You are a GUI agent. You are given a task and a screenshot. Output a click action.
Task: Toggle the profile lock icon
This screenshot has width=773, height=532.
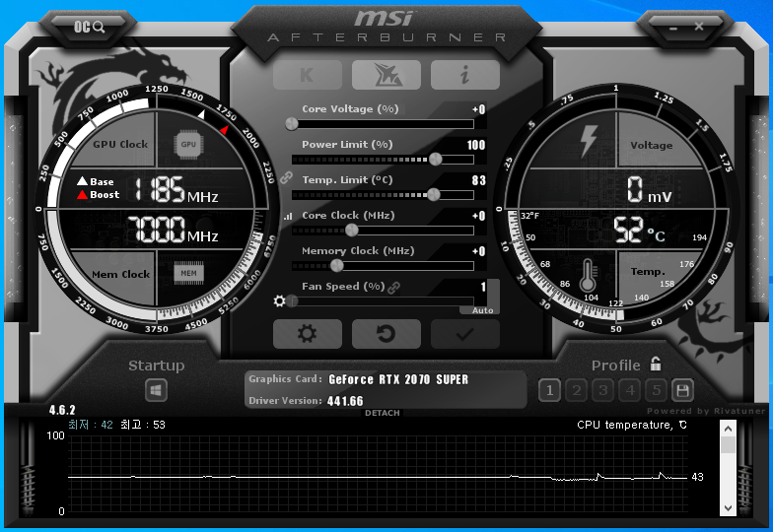pyautogui.click(x=656, y=365)
